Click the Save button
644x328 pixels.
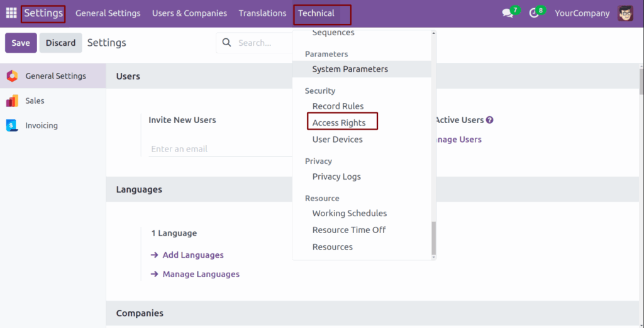[x=21, y=43]
